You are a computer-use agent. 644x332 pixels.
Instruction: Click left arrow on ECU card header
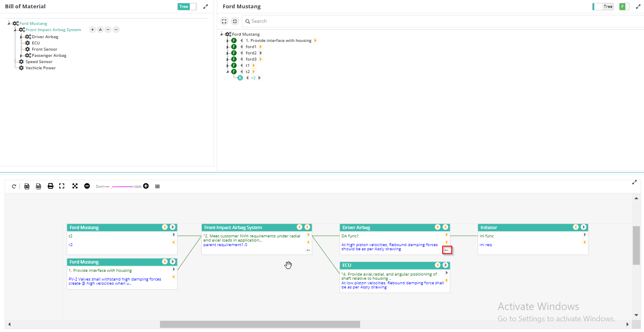click(437, 265)
